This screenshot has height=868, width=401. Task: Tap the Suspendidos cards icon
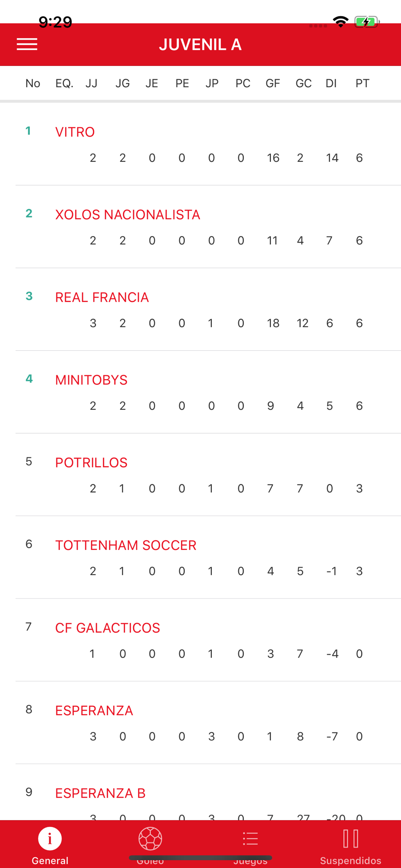[x=351, y=838]
